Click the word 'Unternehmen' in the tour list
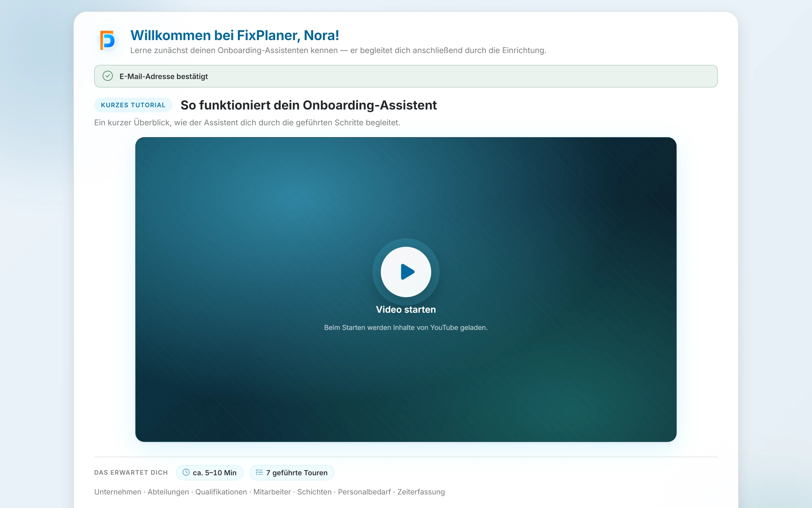812x508 pixels. pos(118,492)
